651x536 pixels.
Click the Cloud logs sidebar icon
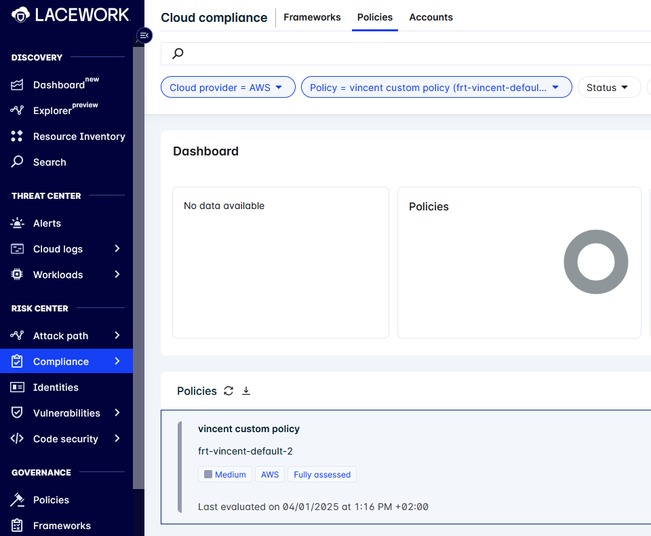[17, 249]
